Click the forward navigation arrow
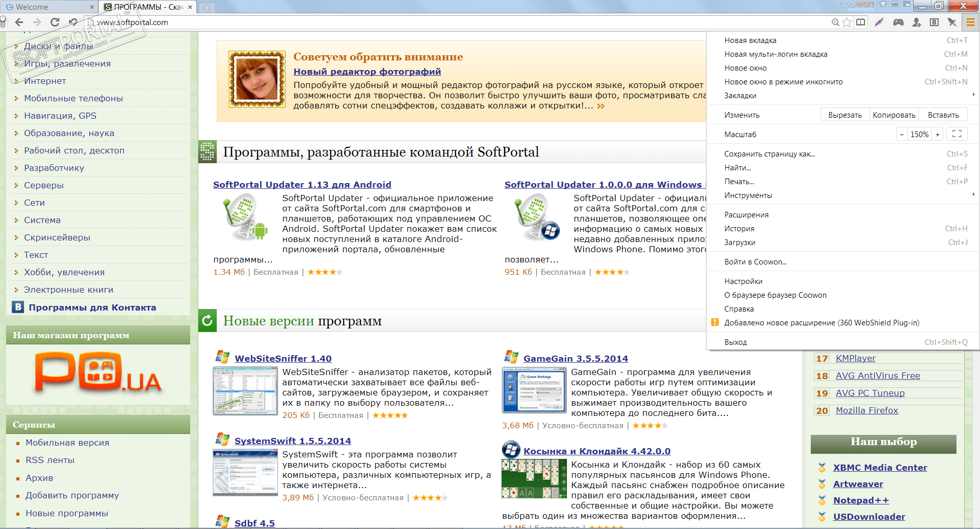The width and height of the screenshot is (980, 529). click(x=37, y=22)
